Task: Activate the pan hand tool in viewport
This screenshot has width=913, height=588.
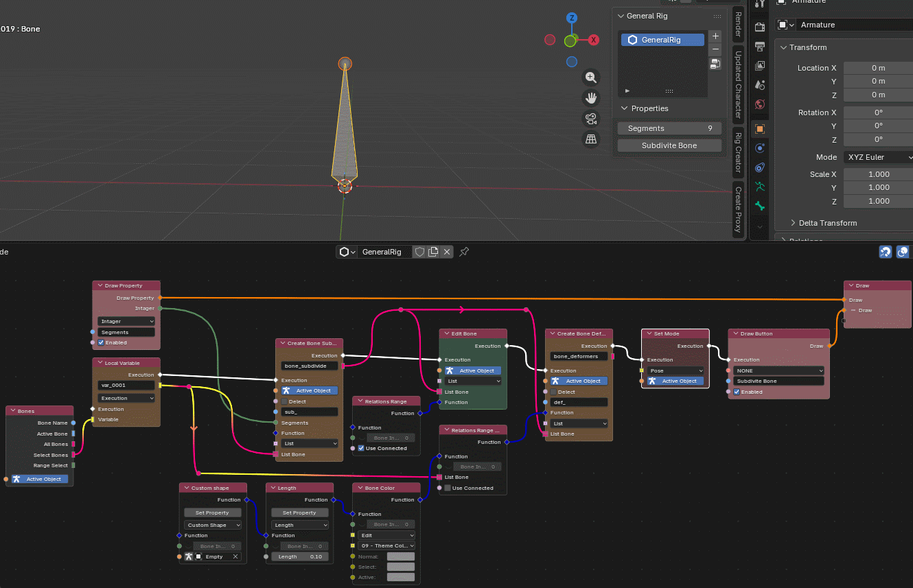Action: 590,97
